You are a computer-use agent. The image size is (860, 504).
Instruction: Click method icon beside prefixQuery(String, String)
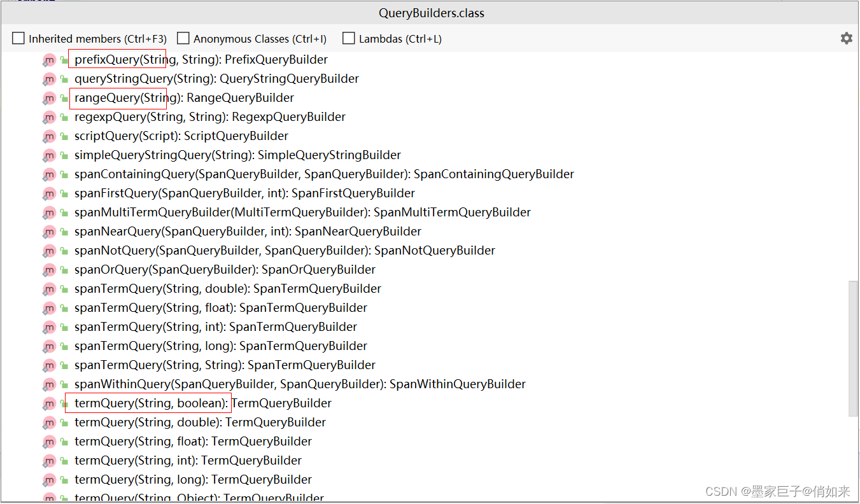(x=50, y=60)
